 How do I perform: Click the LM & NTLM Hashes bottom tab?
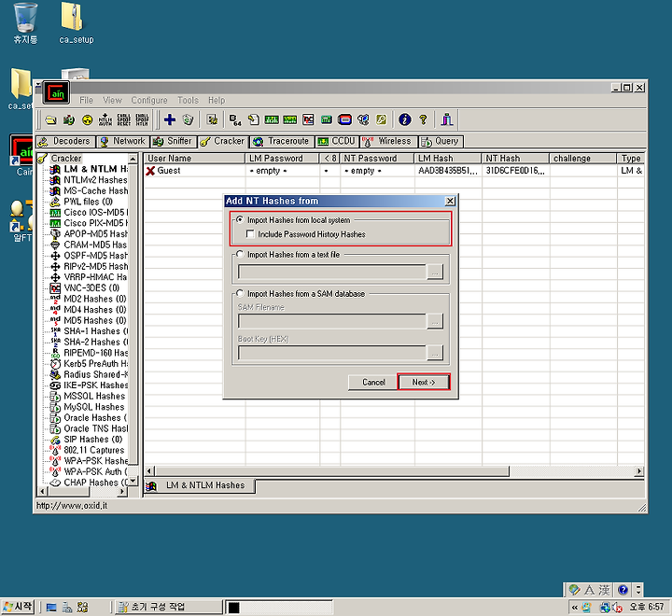point(200,485)
